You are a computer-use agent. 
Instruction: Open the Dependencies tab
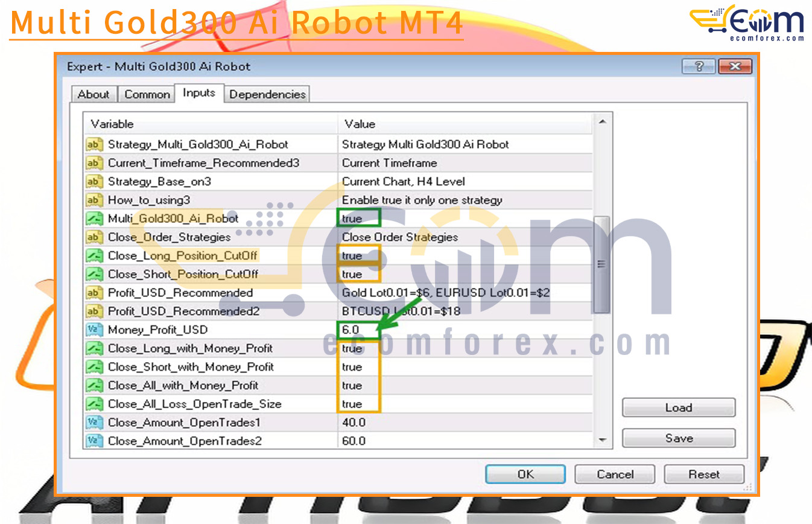[x=267, y=95]
